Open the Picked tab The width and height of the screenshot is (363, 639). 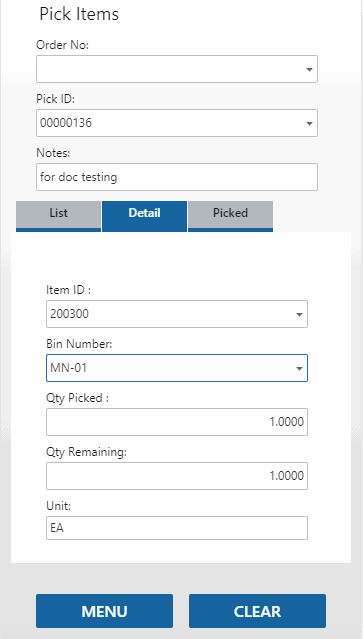click(x=231, y=216)
